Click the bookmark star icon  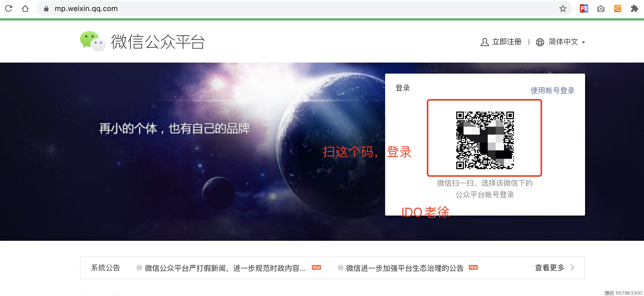coord(563,8)
